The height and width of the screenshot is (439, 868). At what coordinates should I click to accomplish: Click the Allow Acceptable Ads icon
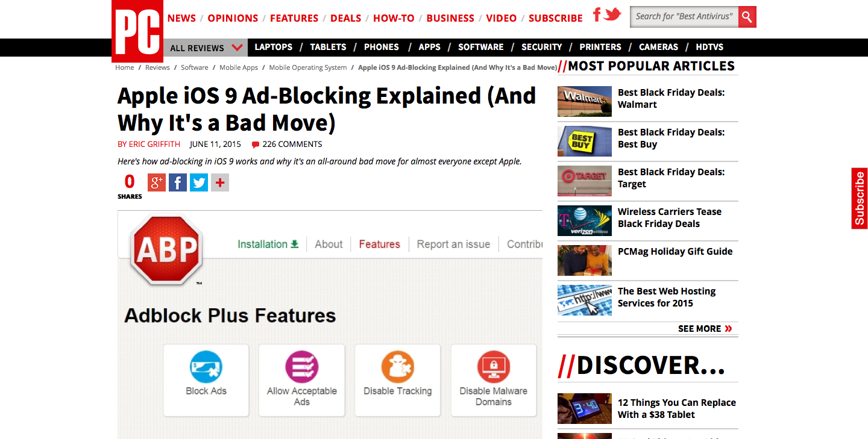(x=302, y=367)
